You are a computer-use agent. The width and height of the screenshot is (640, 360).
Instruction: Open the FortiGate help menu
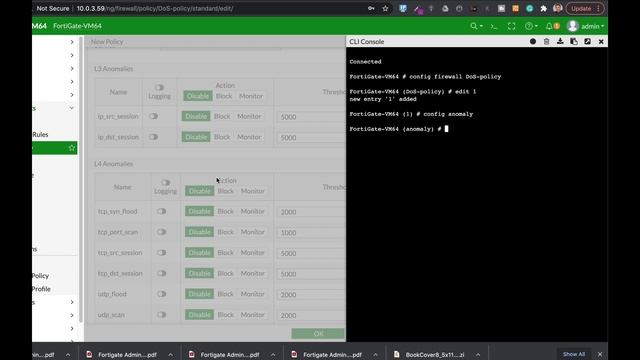531,26
